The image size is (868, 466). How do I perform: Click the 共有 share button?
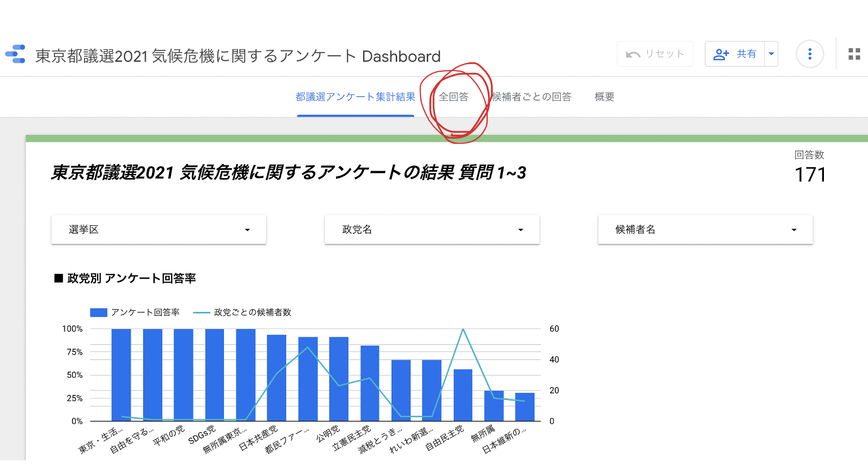tap(735, 54)
